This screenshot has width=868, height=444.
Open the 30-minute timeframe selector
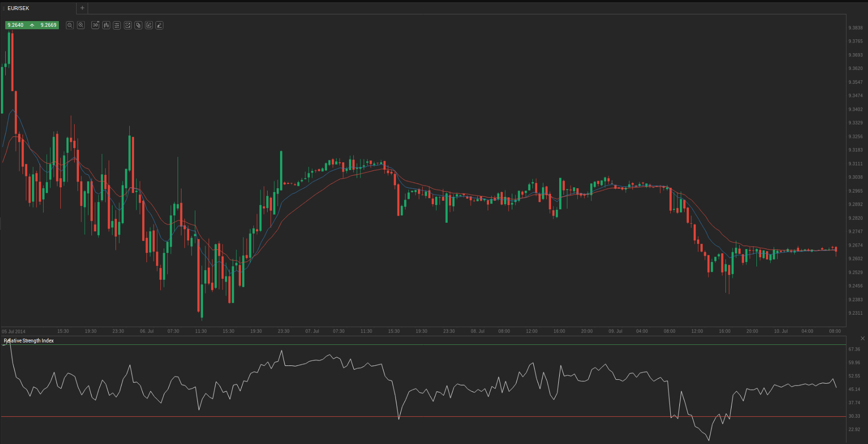(x=95, y=25)
